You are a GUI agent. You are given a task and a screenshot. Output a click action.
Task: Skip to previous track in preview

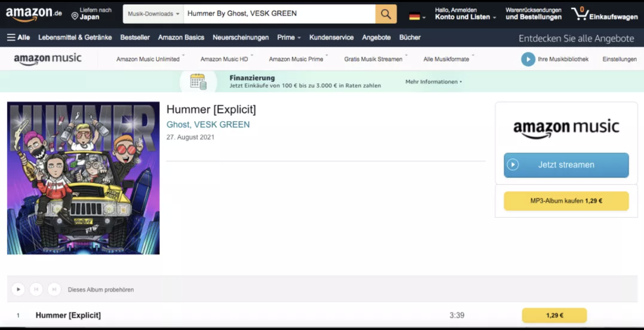(36, 289)
